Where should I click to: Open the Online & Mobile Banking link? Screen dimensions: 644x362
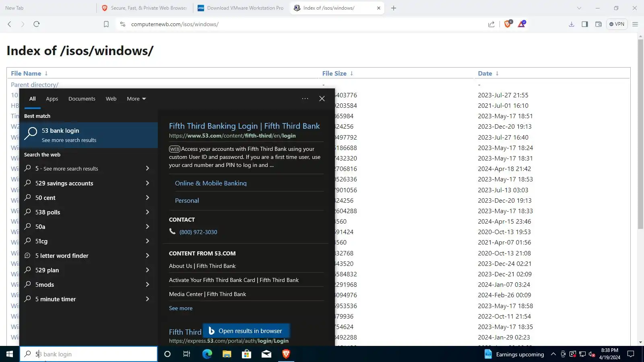(211, 183)
